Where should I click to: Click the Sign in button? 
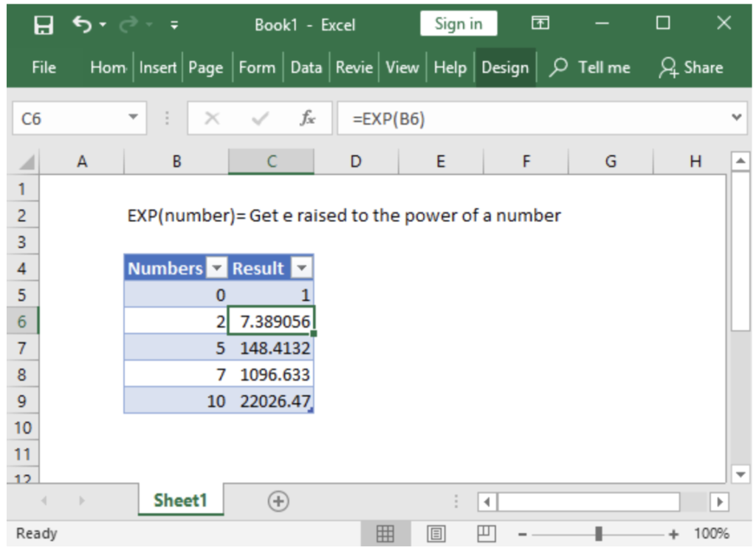458,23
